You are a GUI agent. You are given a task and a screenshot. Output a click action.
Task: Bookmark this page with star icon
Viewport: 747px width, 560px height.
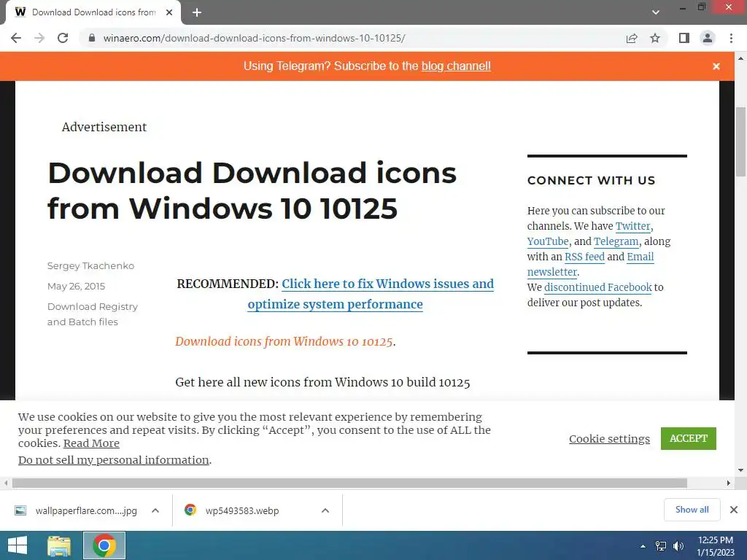point(655,38)
